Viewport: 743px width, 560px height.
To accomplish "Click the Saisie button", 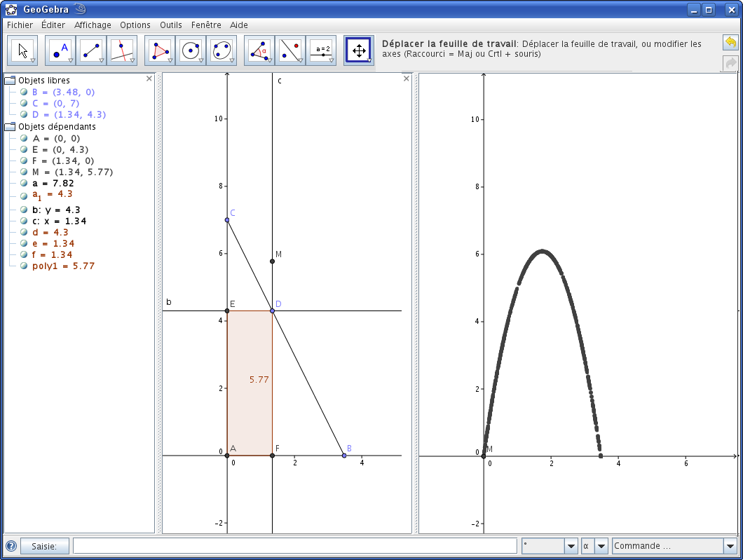I will pyautogui.click(x=45, y=546).
